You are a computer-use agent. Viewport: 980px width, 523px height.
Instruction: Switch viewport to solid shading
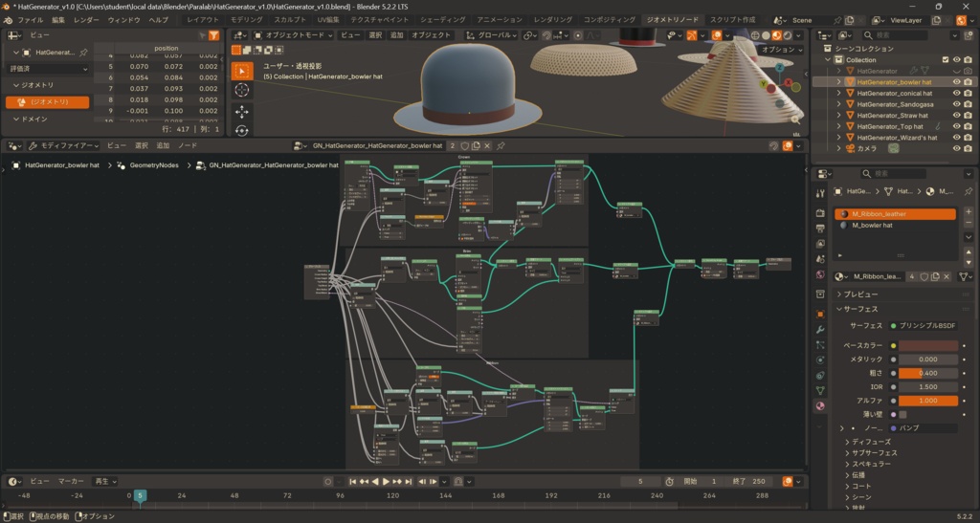click(766, 35)
